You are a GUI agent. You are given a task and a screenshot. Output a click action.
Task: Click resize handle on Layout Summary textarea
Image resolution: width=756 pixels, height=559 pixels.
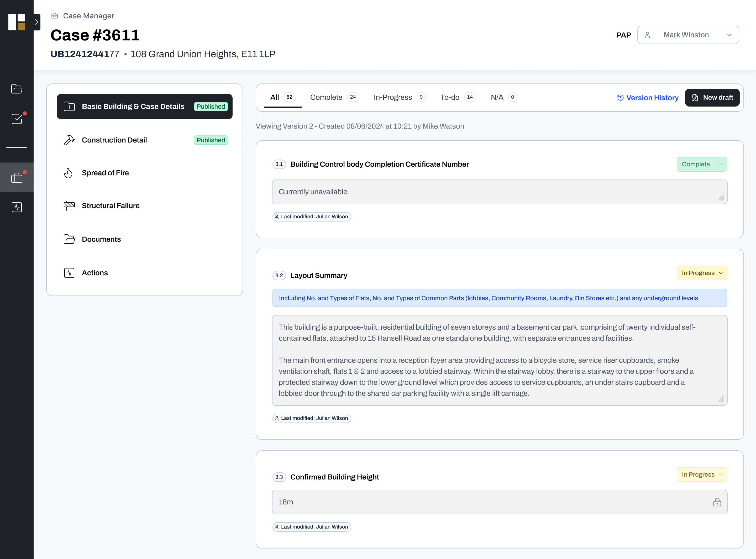click(x=721, y=399)
